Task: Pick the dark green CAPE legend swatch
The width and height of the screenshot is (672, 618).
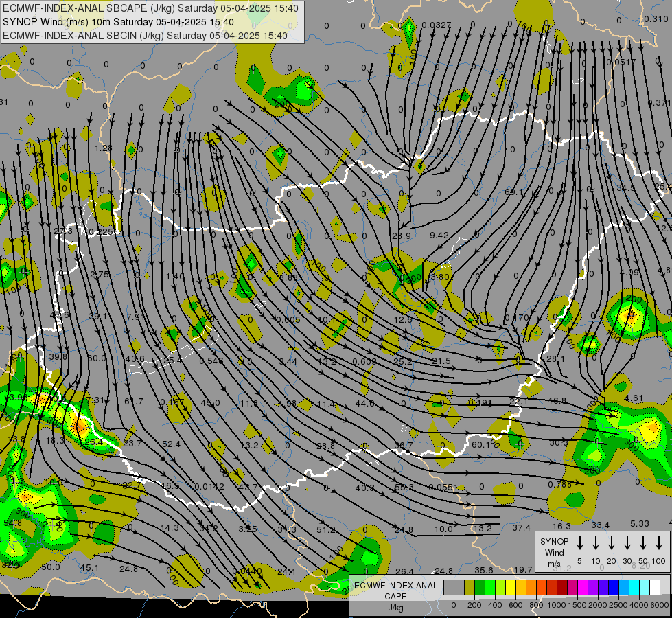Action: click(480, 588)
